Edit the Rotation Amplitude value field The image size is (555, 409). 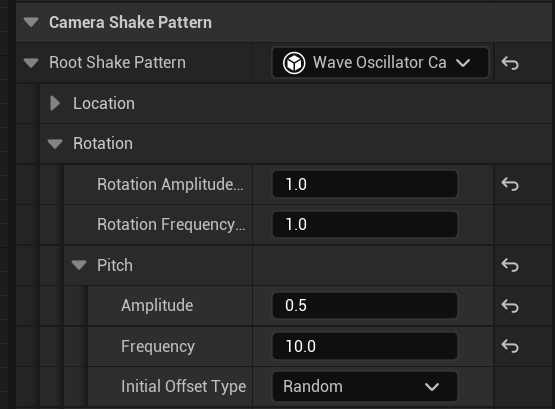(365, 184)
